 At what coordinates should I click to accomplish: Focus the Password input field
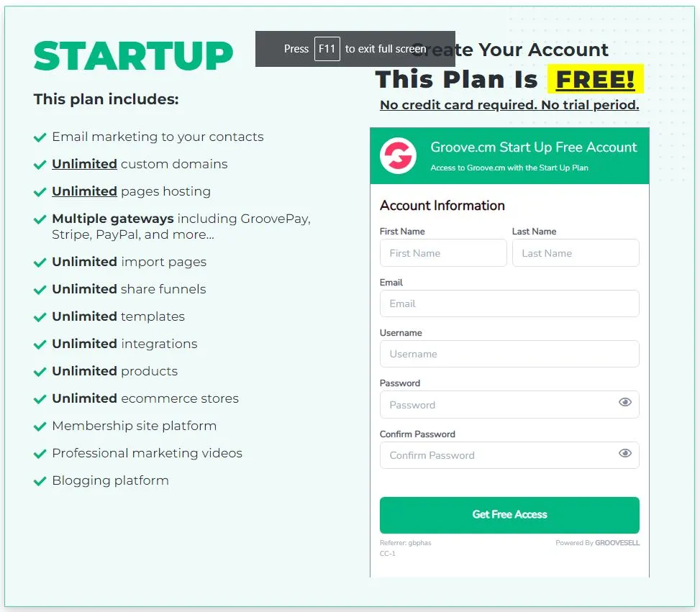coord(509,405)
